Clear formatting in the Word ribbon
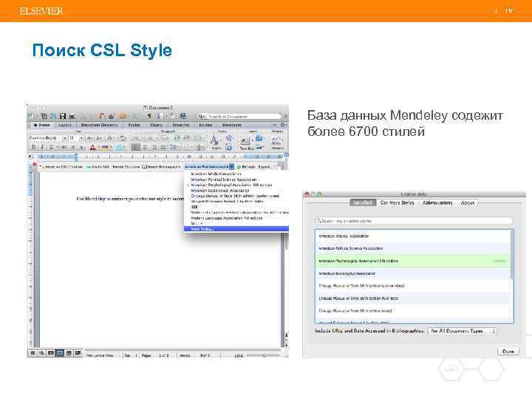 tap(123, 138)
